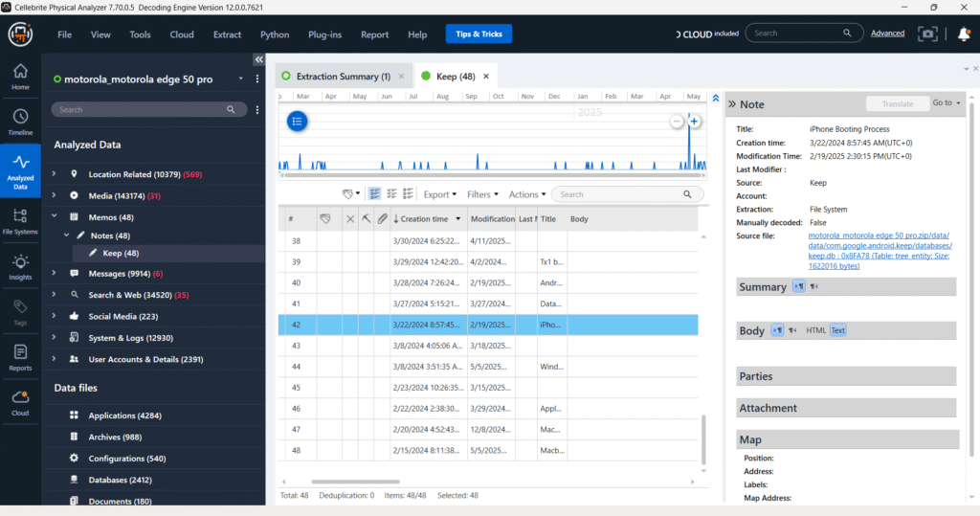
Task: Open device options three-dot menu
Action: (x=256, y=79)
